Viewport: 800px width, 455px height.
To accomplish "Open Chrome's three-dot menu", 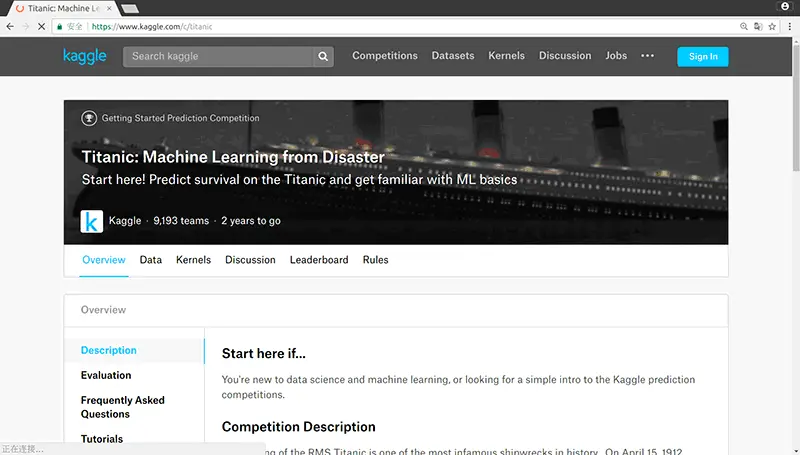I will (x=789, y=27).
